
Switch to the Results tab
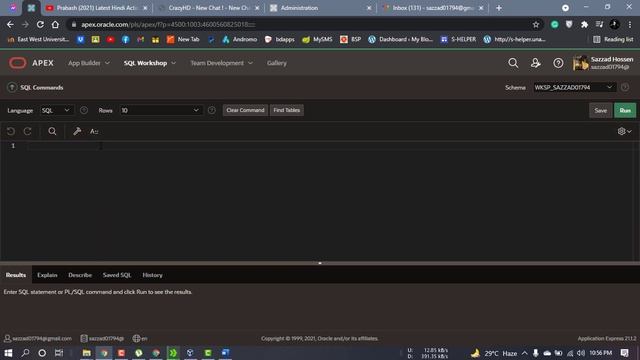(x=16, y=275)
